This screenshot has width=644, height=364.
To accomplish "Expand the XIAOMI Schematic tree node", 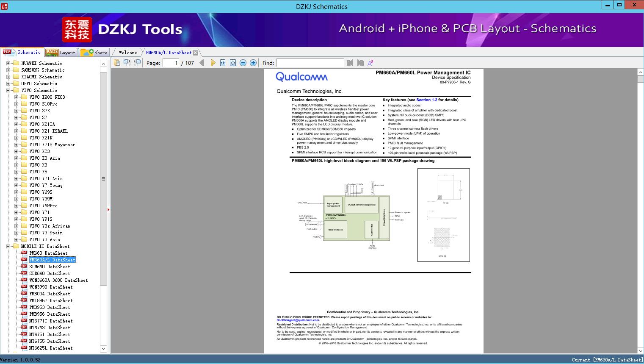I will coord(8,77).
